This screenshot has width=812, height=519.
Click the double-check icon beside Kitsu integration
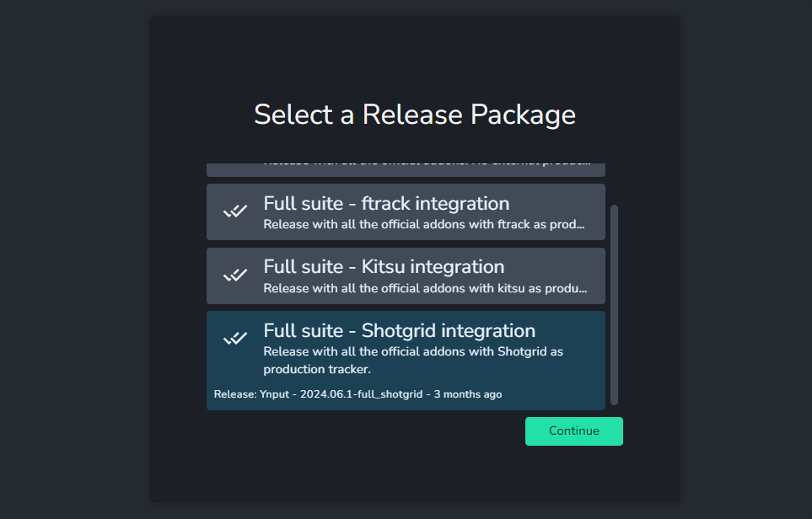click(235, 275)
